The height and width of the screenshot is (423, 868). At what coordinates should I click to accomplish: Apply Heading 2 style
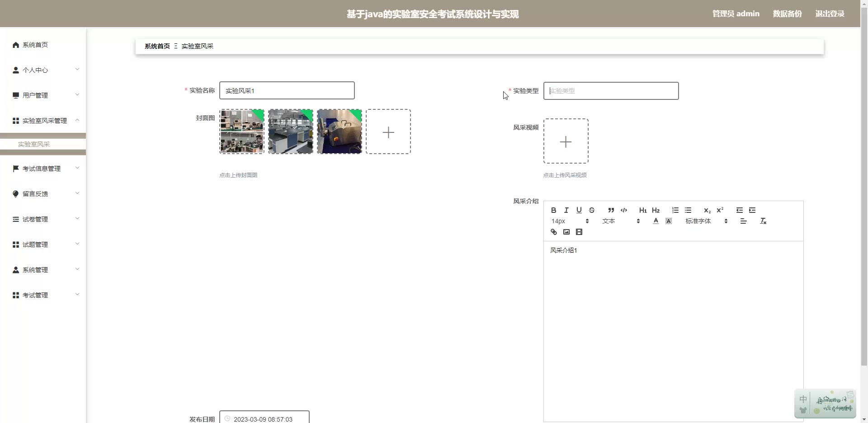pyautogui.click(x=656, y=210)
